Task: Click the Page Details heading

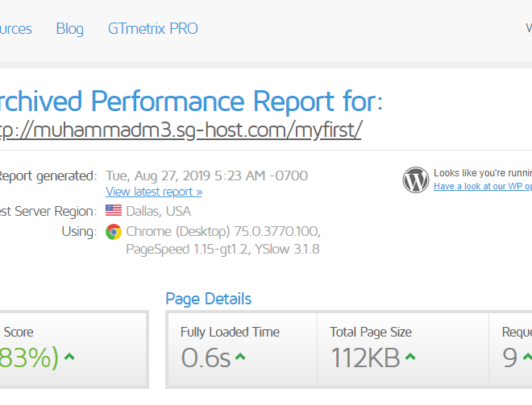Action: pos(208,299)
